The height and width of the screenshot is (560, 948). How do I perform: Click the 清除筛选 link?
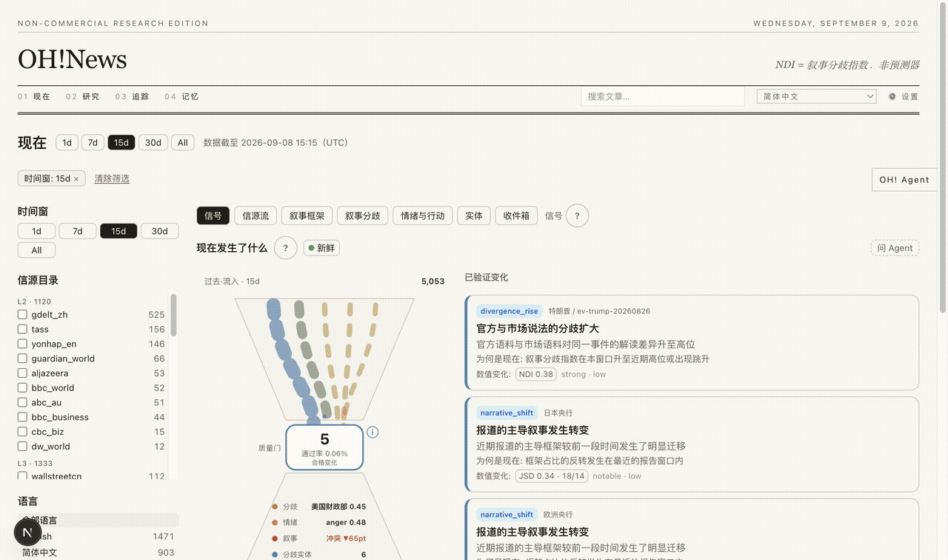[x=112, y=179]
